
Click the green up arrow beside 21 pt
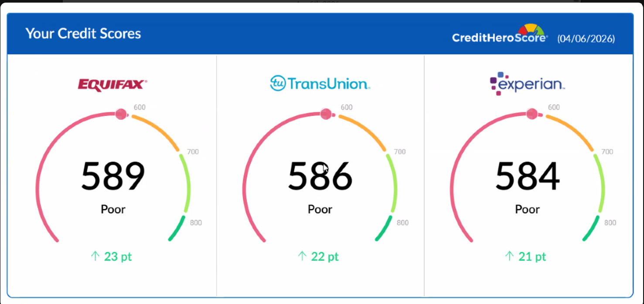509,256
